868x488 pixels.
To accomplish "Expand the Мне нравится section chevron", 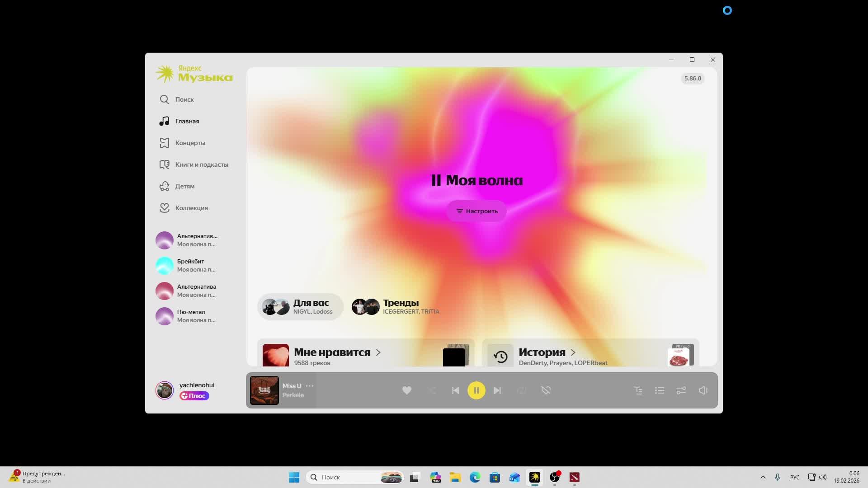I will 378,352.
